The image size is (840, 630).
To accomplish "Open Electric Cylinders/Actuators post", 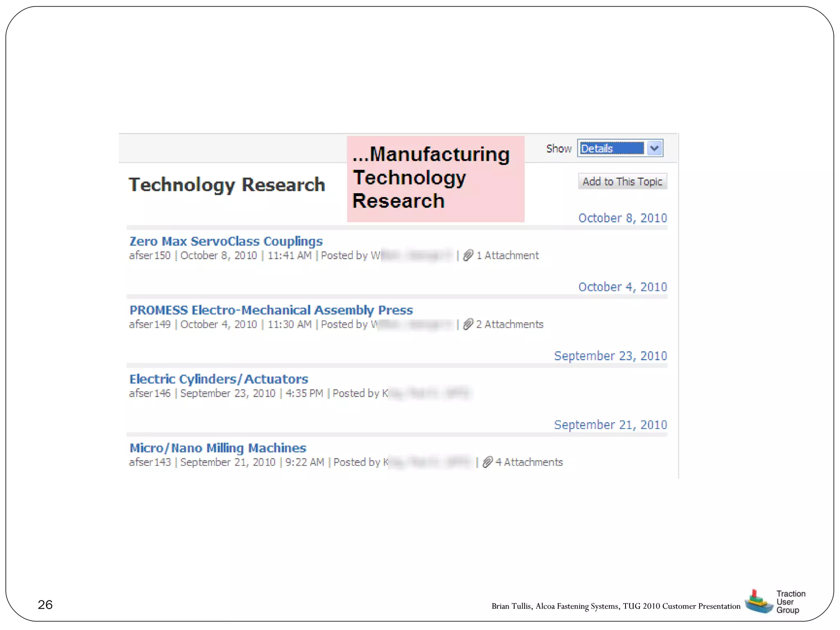I will coord(219,379).
